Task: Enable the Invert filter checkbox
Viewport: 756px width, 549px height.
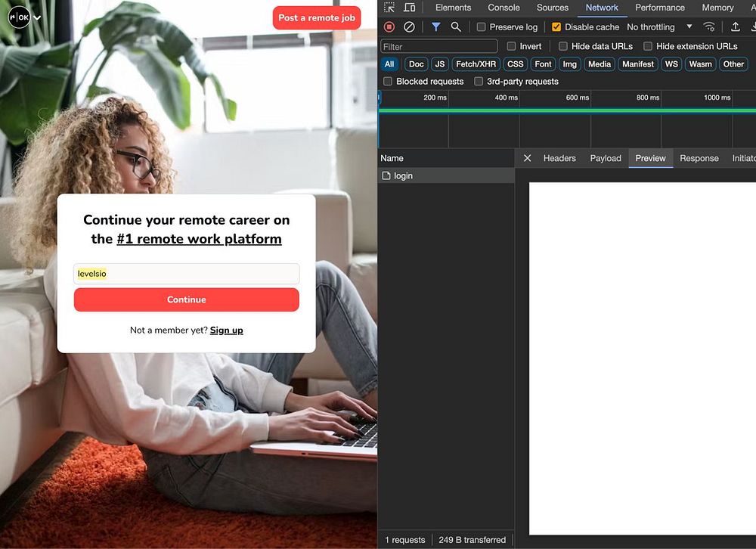Action: click(x=512, y=46)
